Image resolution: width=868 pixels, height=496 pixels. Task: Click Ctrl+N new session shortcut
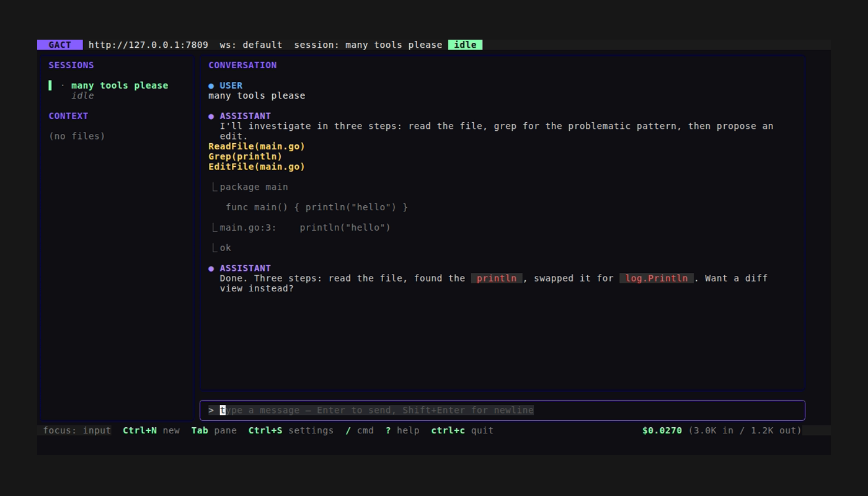point(151,430)
